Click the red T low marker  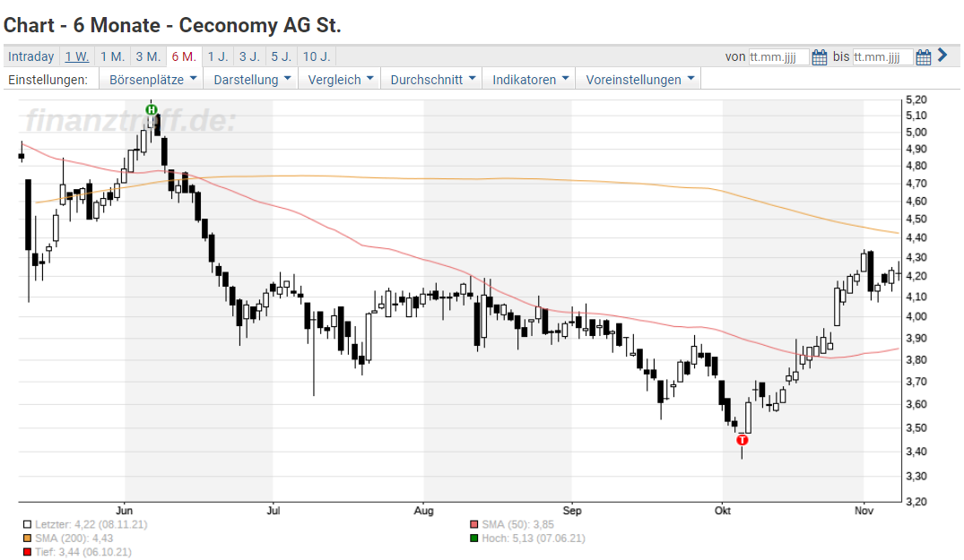point(743,440)
